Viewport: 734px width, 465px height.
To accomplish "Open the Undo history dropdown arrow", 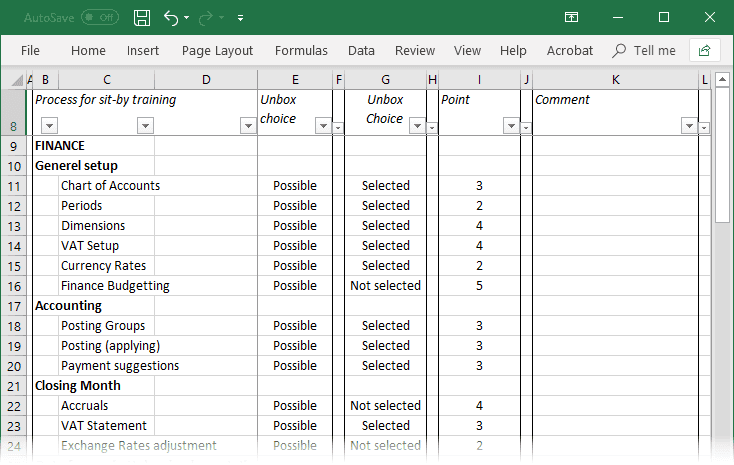I will click(x=186, y=18).
